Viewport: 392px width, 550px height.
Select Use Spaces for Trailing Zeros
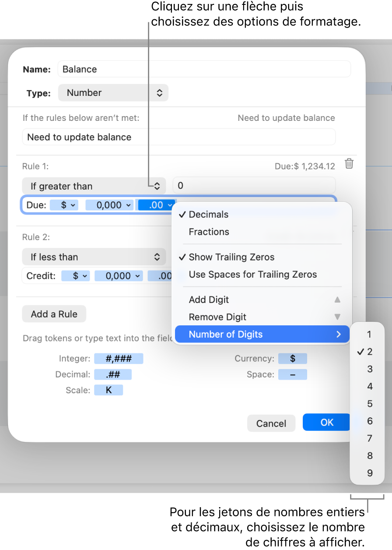252,275
